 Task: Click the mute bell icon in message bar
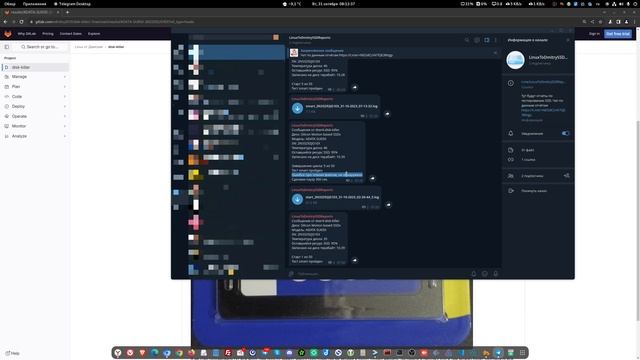click(473, 274)
